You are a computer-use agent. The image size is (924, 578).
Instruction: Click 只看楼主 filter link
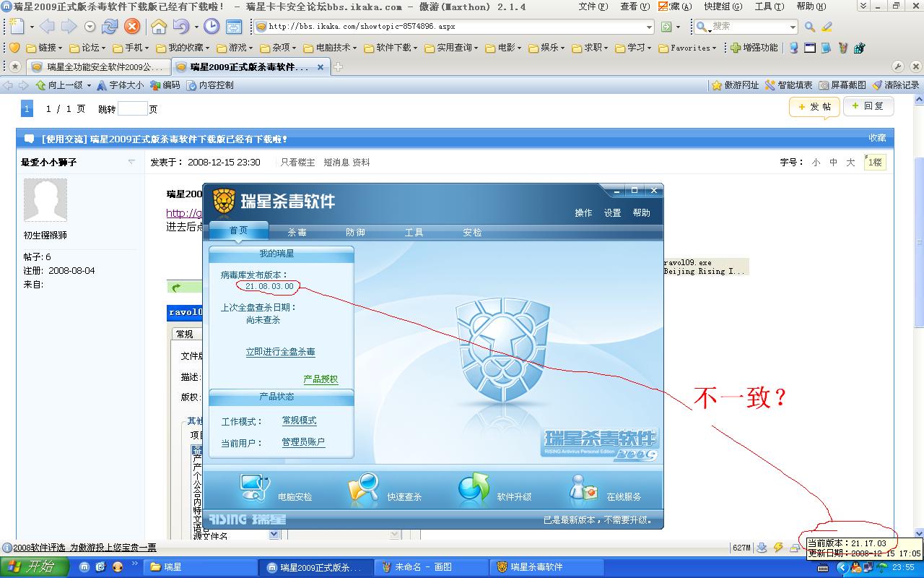[x=297, y=163]
